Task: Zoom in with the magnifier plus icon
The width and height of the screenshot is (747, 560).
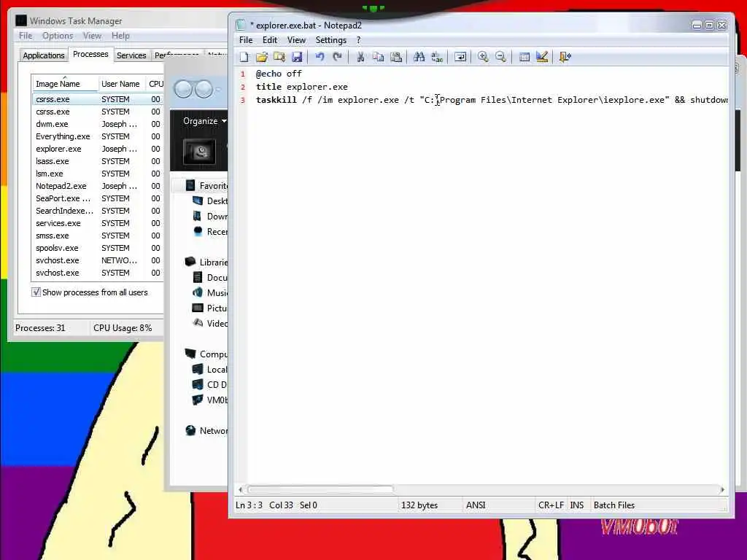Action: click(x=483, y=57)
